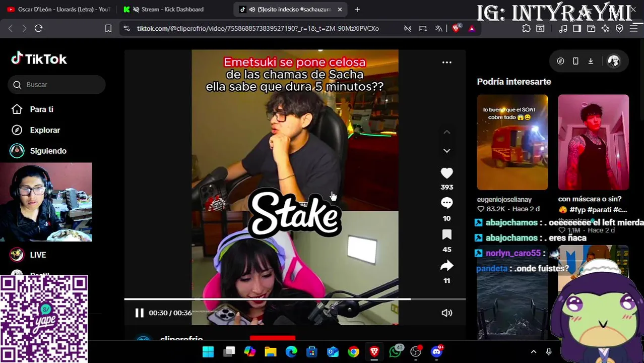Go to previous video arrow
Viewport: 644px width, 363px height.
point(446,132)
